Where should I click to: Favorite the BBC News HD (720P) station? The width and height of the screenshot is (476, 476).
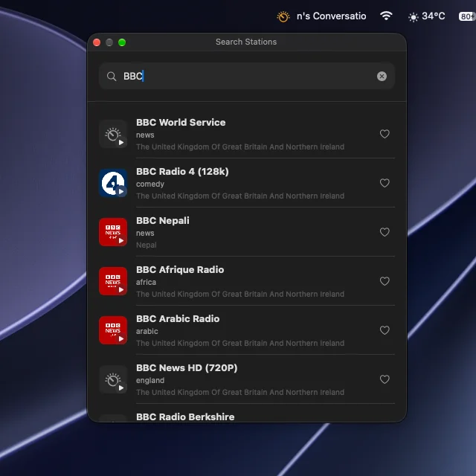point(385,379)
